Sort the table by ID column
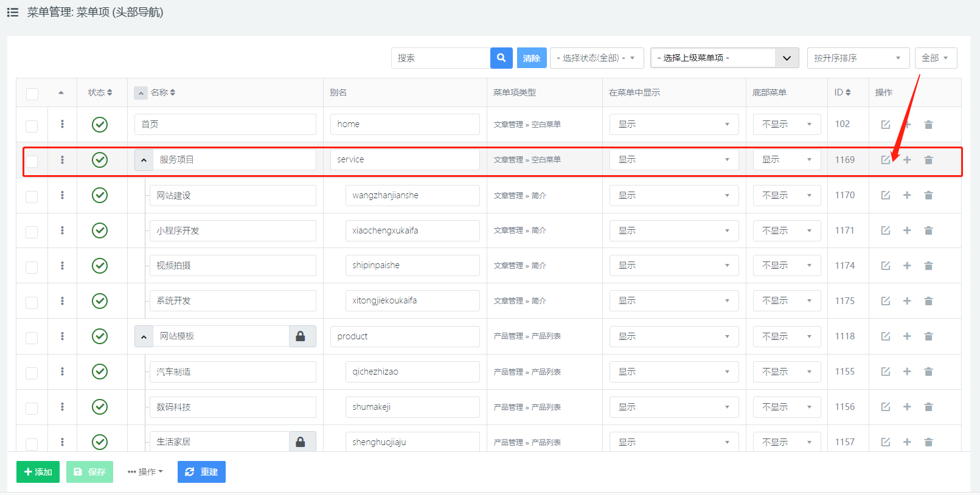This screenshot has width=980, height=495. pyautogui.click(x=843, y=92)
